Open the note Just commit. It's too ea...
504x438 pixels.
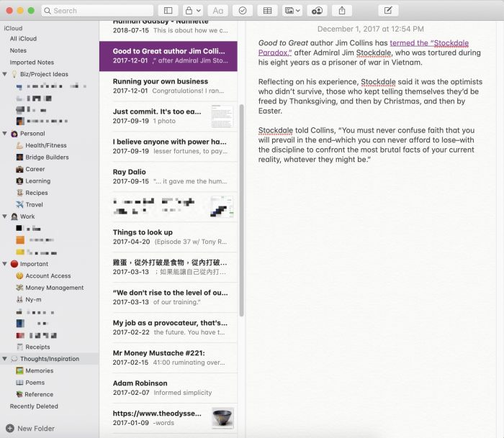168,117
